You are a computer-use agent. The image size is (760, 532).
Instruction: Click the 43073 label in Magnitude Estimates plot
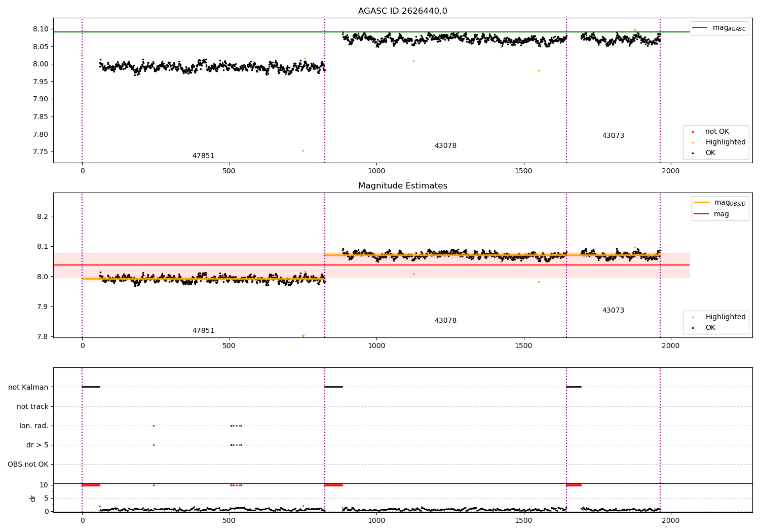coord(613,311)
